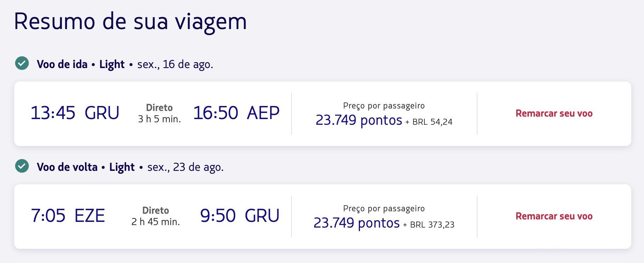Click the date sex., 23 de ago.

186,167
